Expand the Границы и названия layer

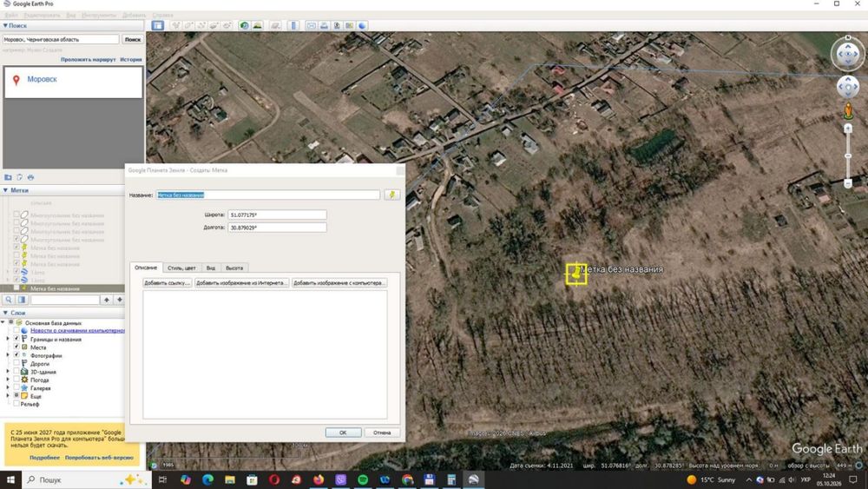tap(8, 339)
